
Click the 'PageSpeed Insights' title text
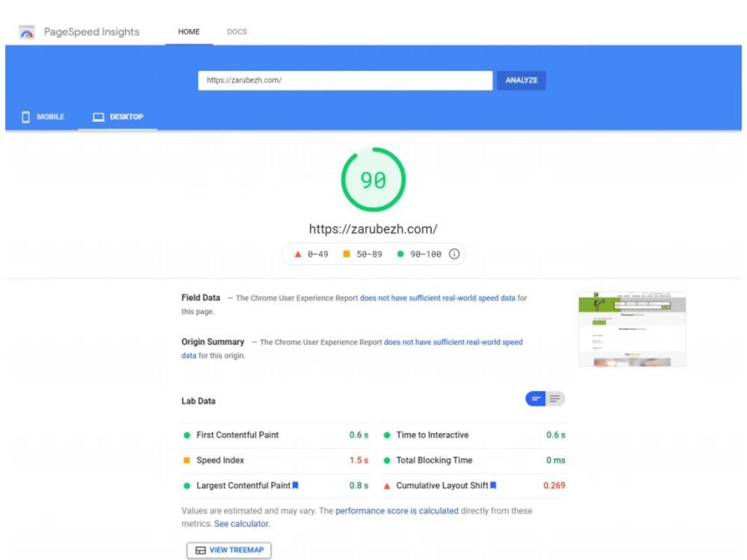91,32
